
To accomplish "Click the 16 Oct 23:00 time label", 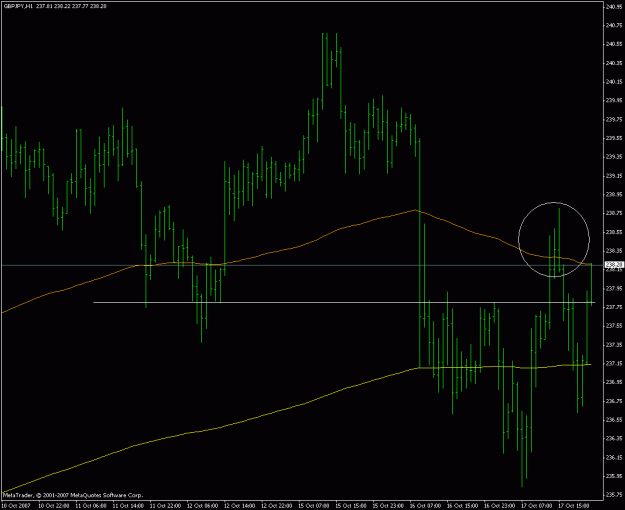I will pos(499,506).
